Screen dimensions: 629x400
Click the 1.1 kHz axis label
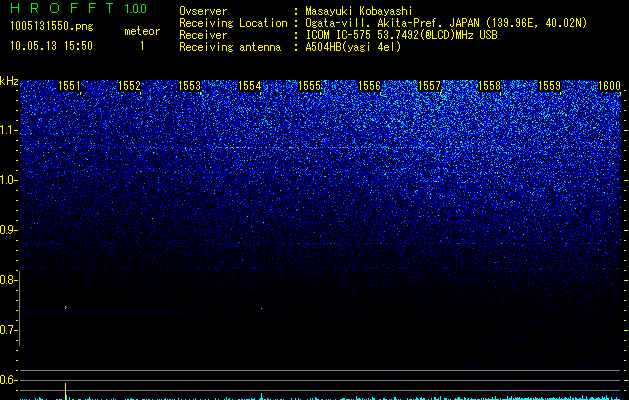(8, 130)
